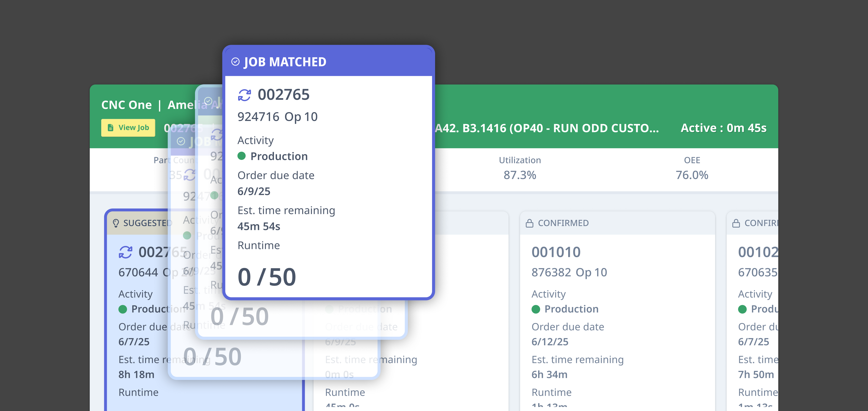The width and height of the screenshot is (868, 411).
Task: Click the OEE 76.0% value
Action: coord(692,175)
